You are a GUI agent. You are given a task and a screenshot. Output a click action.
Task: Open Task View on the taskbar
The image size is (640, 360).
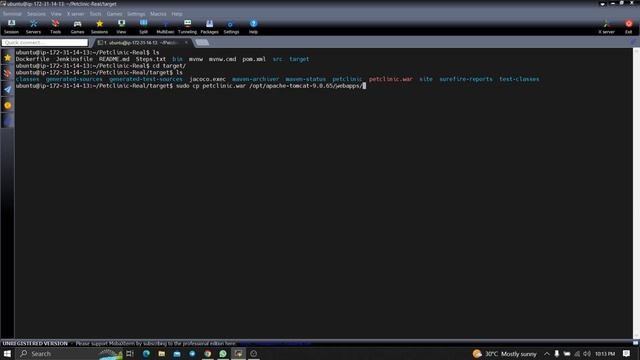(x=130, y=353)
